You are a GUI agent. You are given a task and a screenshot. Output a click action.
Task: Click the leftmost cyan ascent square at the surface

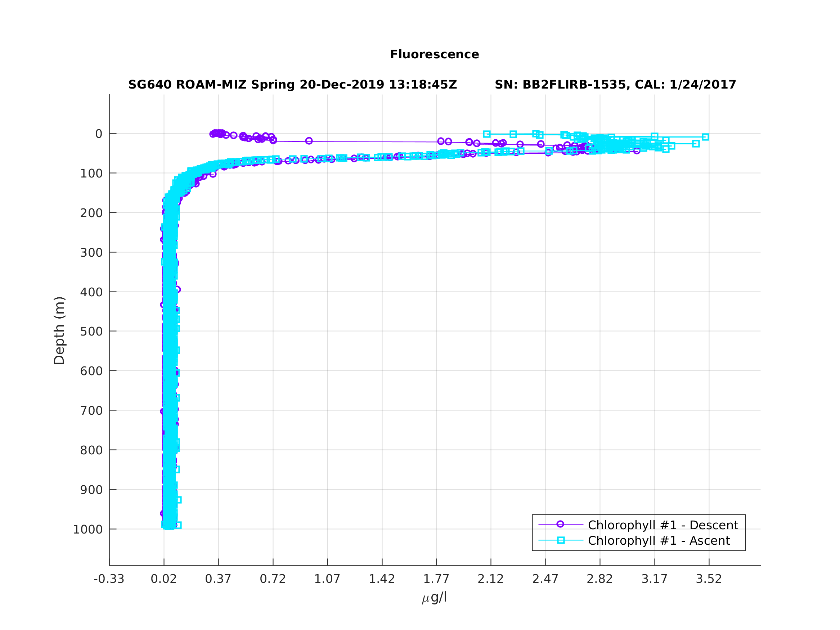(486, 134)
